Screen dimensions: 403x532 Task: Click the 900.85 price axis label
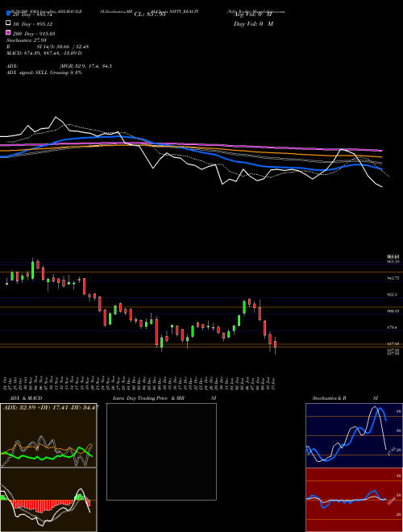click(393, 311)
